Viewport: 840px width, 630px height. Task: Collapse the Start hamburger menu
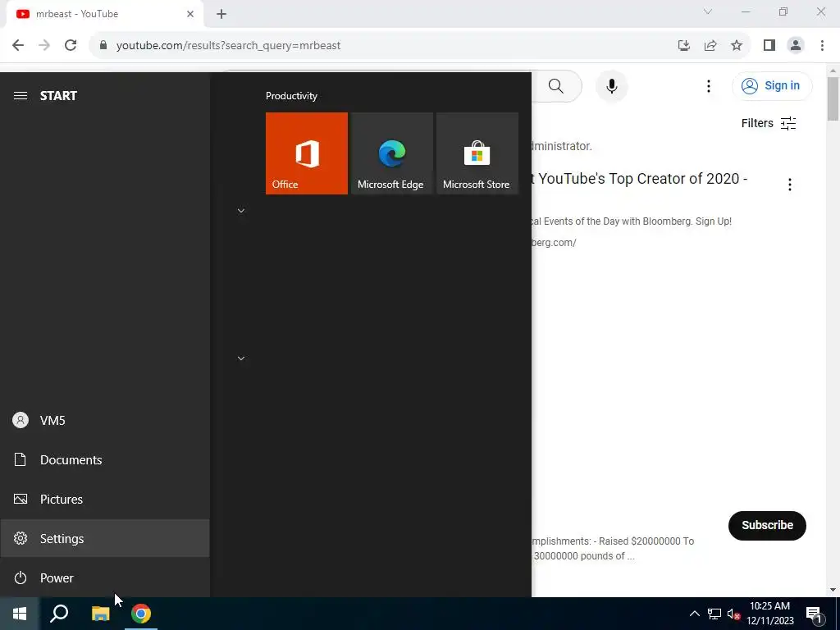click(21, 95)
